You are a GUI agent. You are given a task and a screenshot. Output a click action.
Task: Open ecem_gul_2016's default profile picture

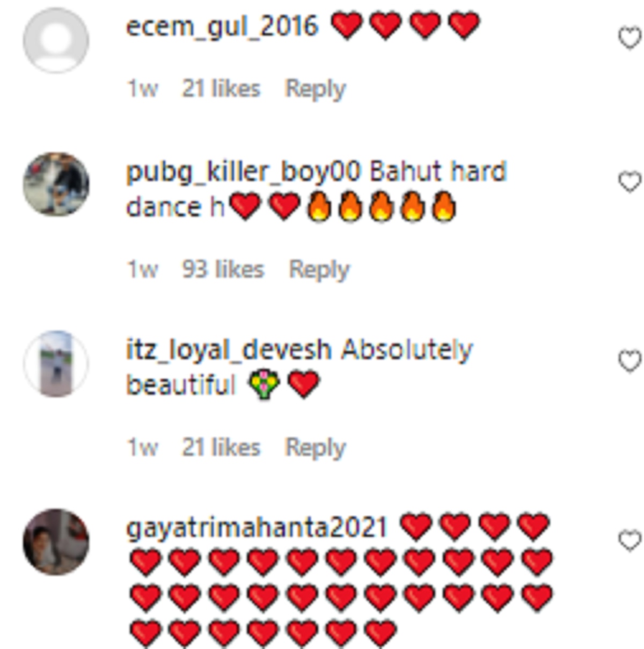point(56,40)
